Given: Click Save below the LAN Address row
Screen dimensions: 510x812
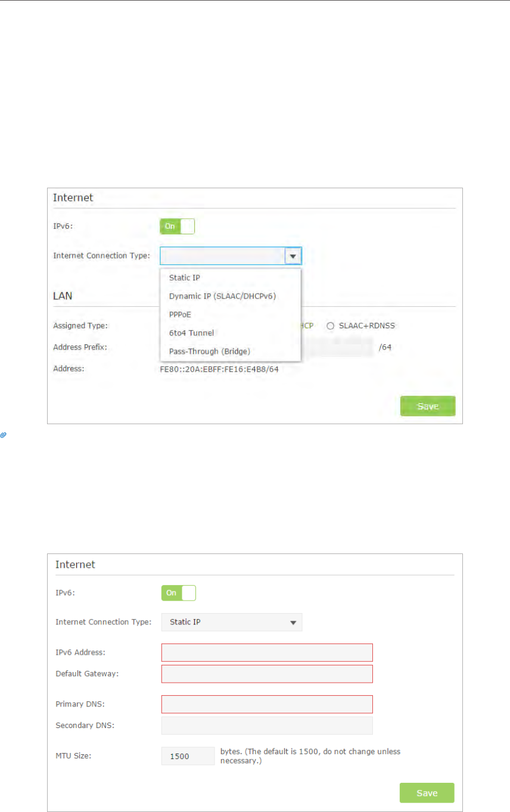Looking at the screenshot, I should [x=427, y=406].
